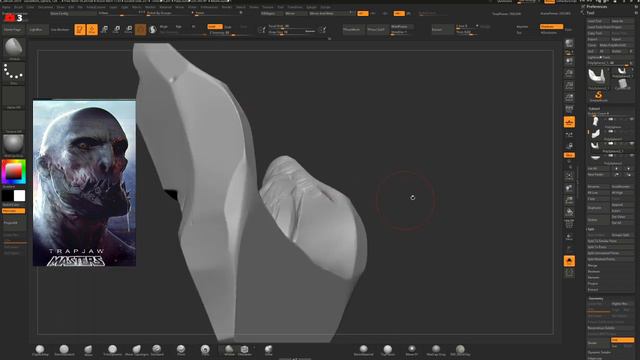Image resolution: width=640 pixels, height=360 pixels.
Task: Select the TrimDynamic brush in bottom shelf
Action: click(x=112, y=350)
